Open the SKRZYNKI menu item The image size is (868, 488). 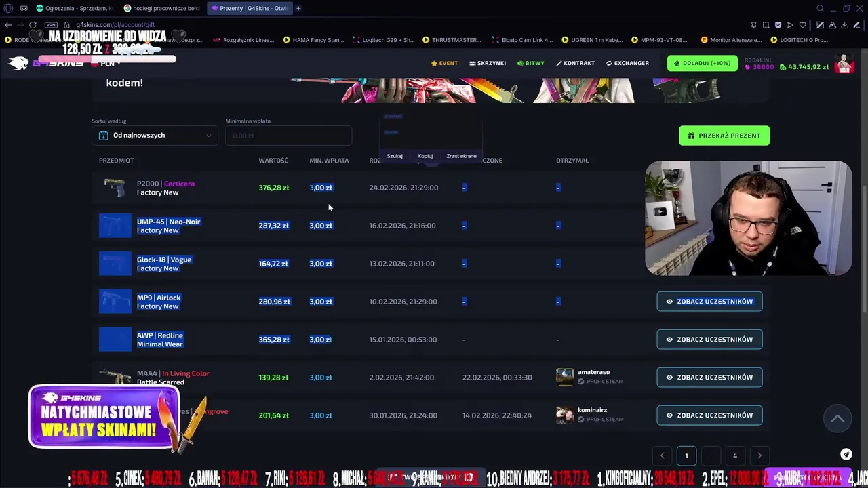488,63
